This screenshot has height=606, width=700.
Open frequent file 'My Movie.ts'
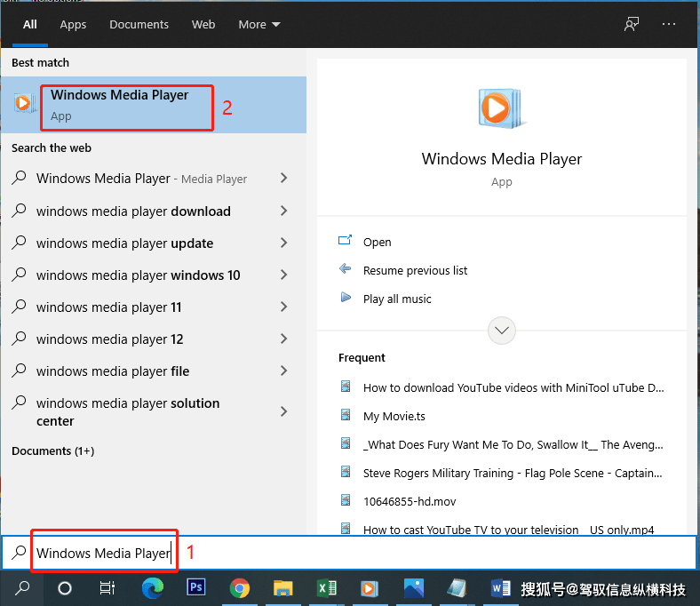coord(394,416)
